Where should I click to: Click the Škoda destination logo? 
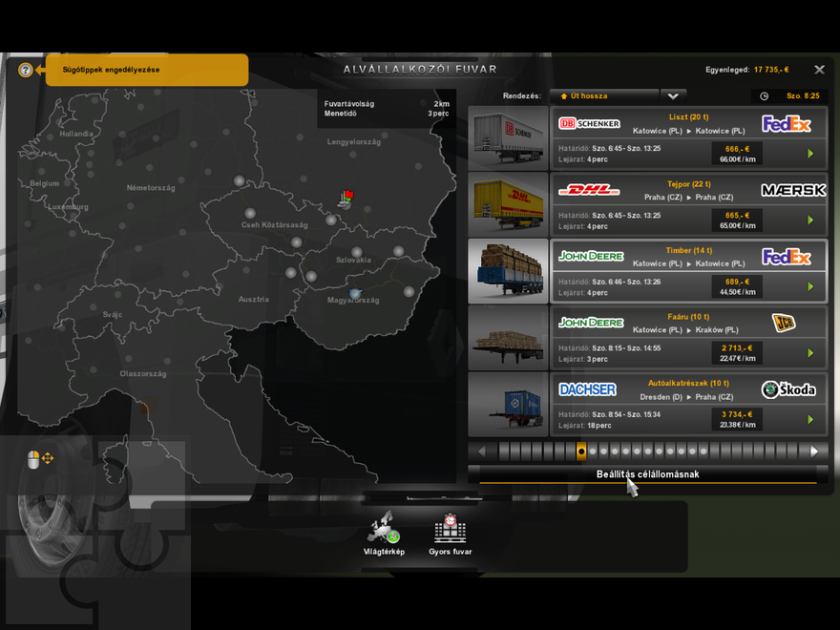788,389
